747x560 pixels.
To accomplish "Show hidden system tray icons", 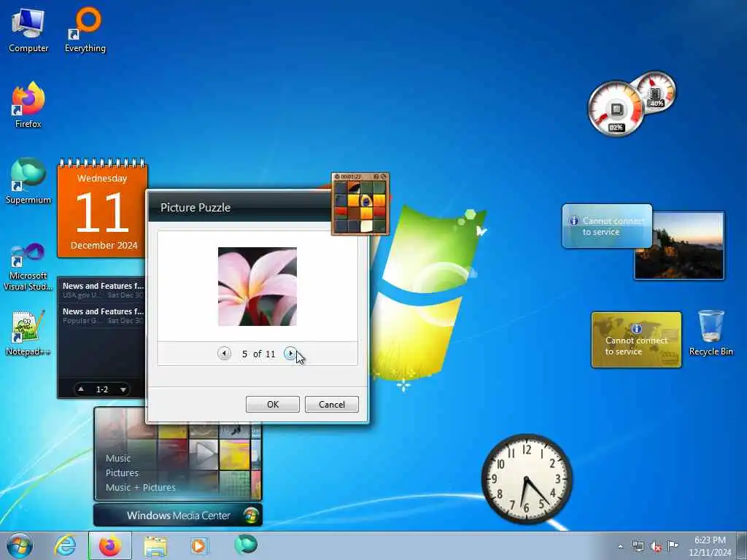I will (x=620, y=546).
